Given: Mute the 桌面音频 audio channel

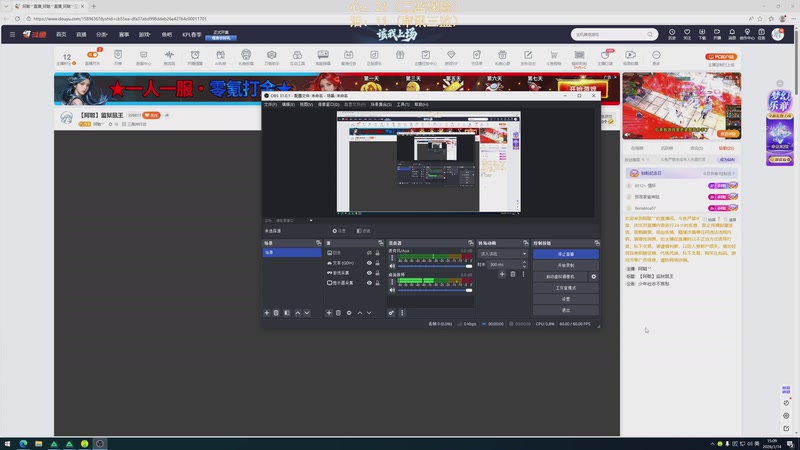Looking at the screenshot, I should [x=392, y=290].
